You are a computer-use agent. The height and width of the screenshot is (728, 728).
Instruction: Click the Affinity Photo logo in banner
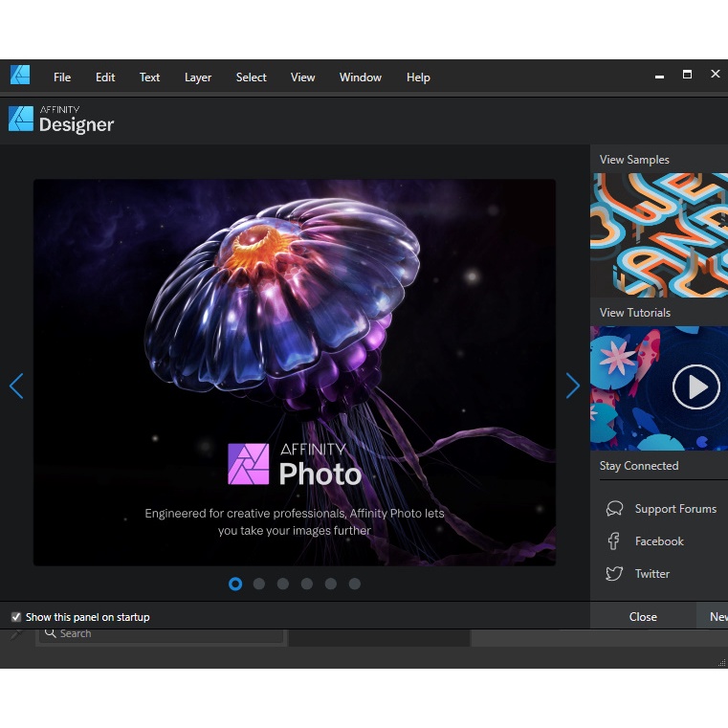(x=248, y=463)
